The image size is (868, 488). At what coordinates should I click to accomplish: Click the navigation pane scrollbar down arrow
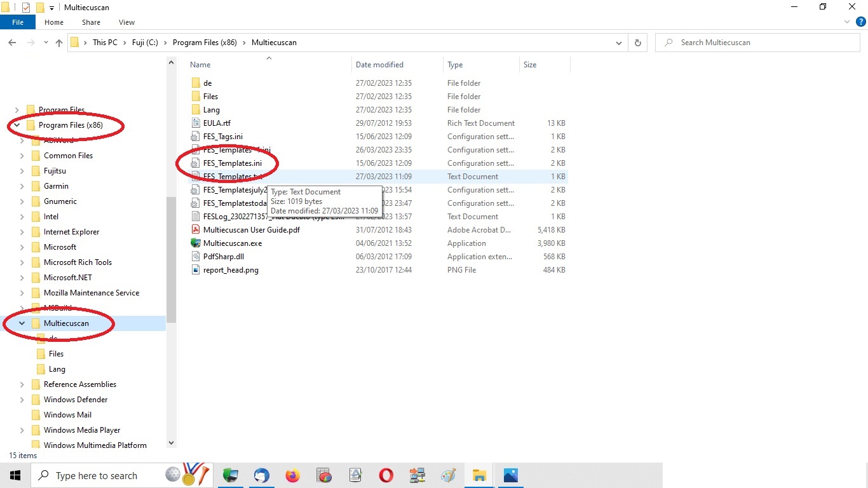(x=171, y=442)
